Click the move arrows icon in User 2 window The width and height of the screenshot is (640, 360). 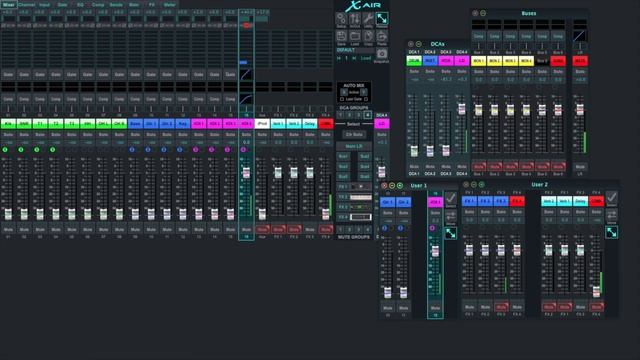coord(611,216)
